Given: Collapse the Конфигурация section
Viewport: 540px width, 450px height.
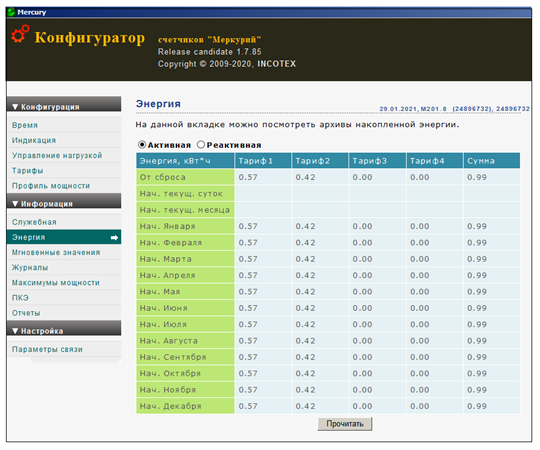Looking at the screenshot, I should coord(64,104).
